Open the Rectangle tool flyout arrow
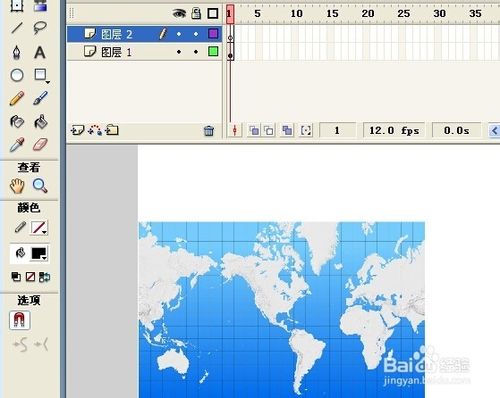The image size is (500, 398). 48,82
